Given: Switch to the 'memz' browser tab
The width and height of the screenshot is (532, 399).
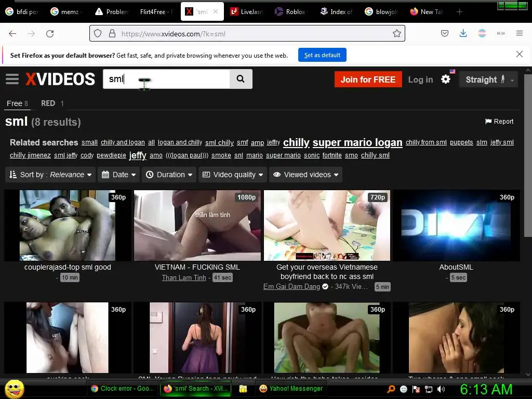Looking at the screenshot, I should click(x=66, y=12).
